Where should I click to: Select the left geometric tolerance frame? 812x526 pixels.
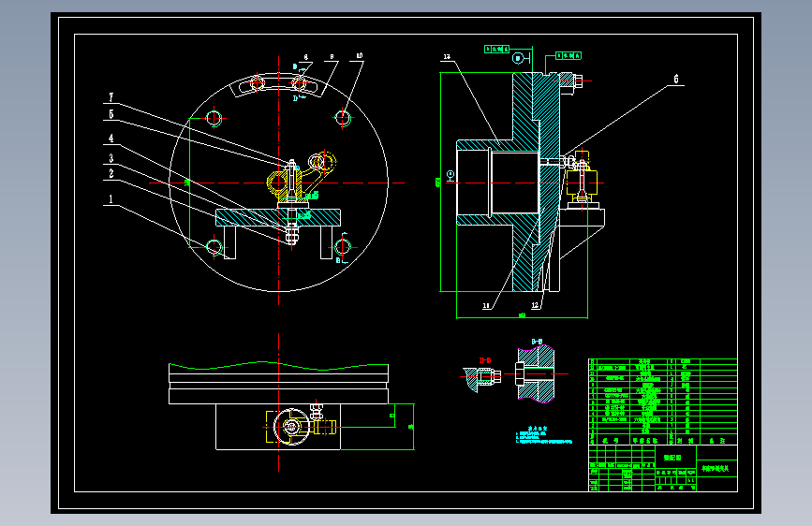click(x=496, y=50)
